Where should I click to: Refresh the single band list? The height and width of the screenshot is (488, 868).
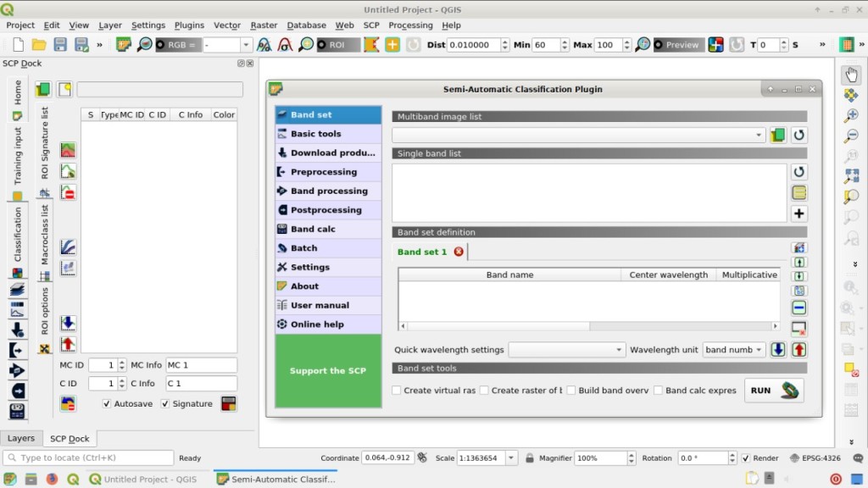point(798,172)
